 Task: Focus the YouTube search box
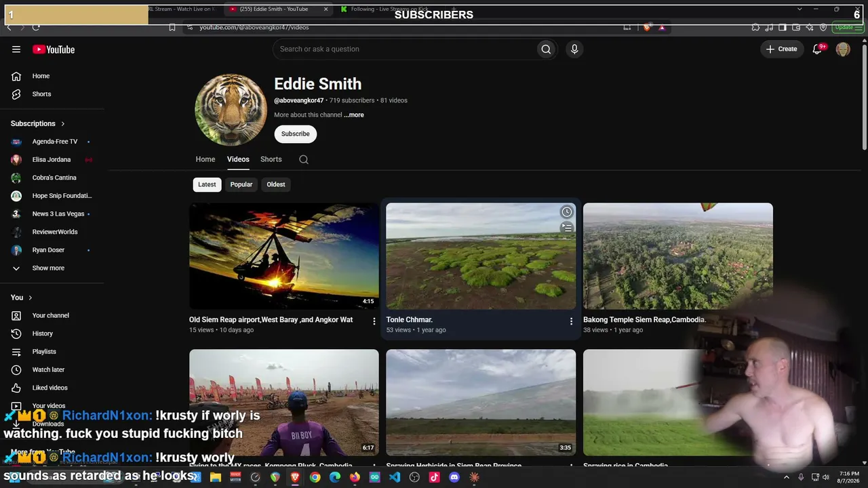(x=404, y=49)
